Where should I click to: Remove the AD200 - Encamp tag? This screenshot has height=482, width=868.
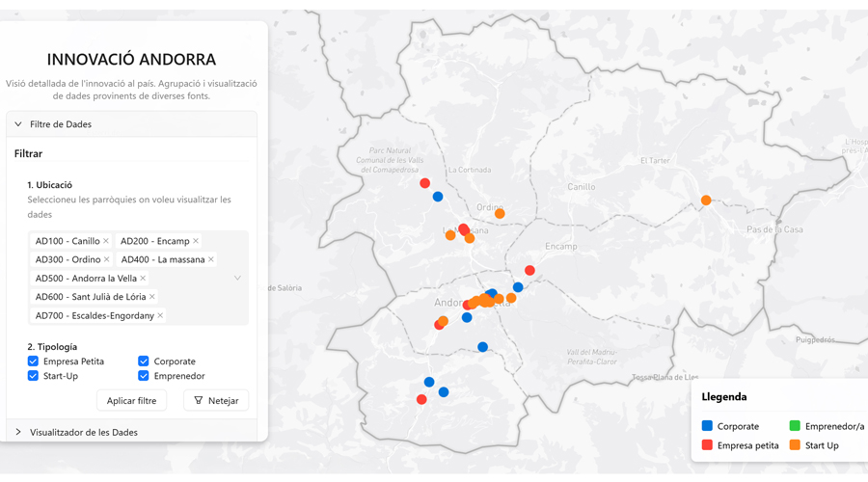coord(196,241)
